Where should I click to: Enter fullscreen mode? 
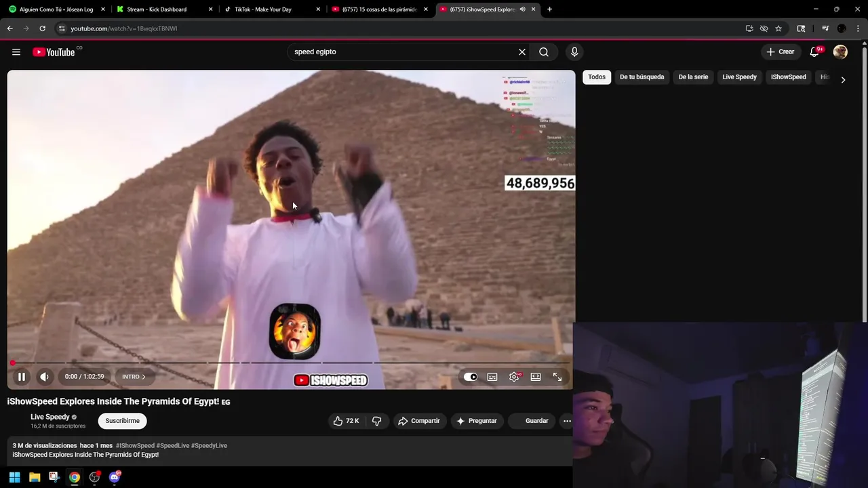tap(557, 377)
